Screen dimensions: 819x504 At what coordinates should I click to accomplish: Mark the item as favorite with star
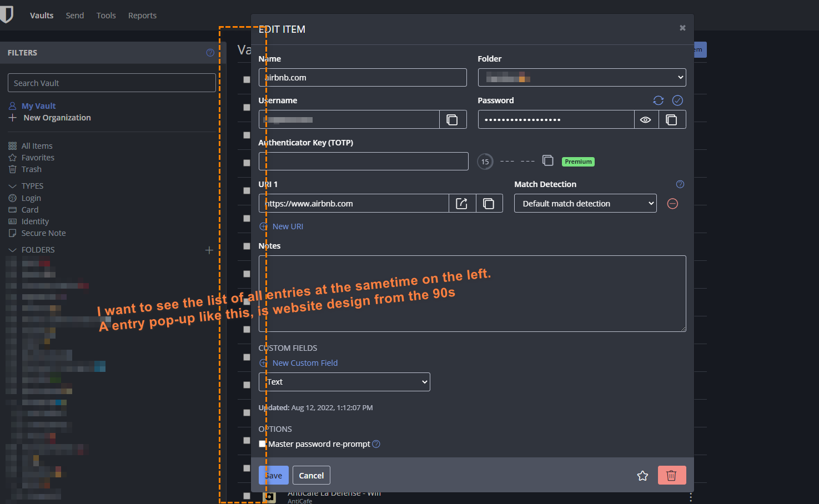click(643, 476)
